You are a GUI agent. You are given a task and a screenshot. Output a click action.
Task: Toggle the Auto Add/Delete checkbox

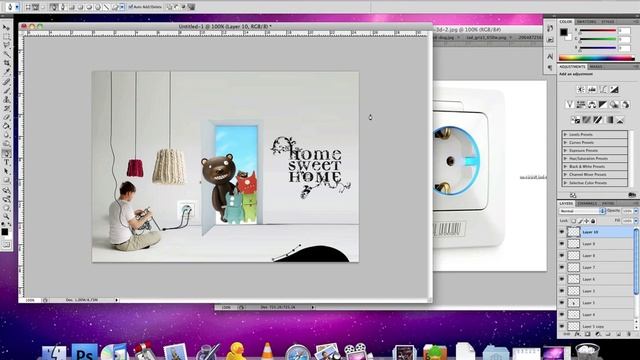(131, 7)
